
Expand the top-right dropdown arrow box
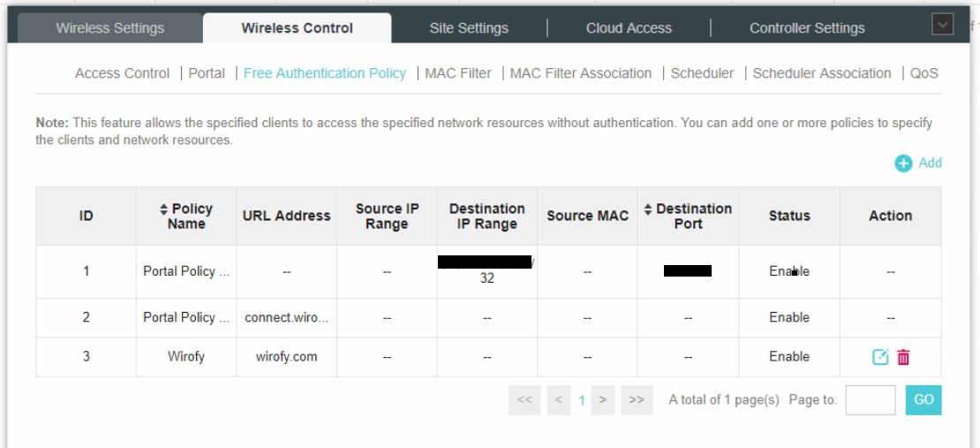click(x=943, y=25)
